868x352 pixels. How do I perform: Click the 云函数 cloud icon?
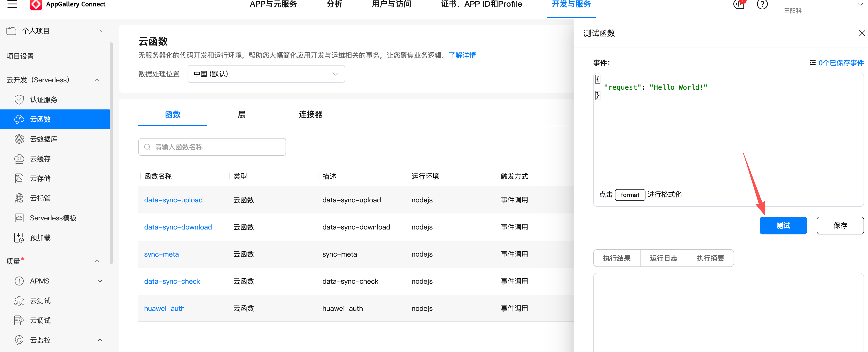19,119
